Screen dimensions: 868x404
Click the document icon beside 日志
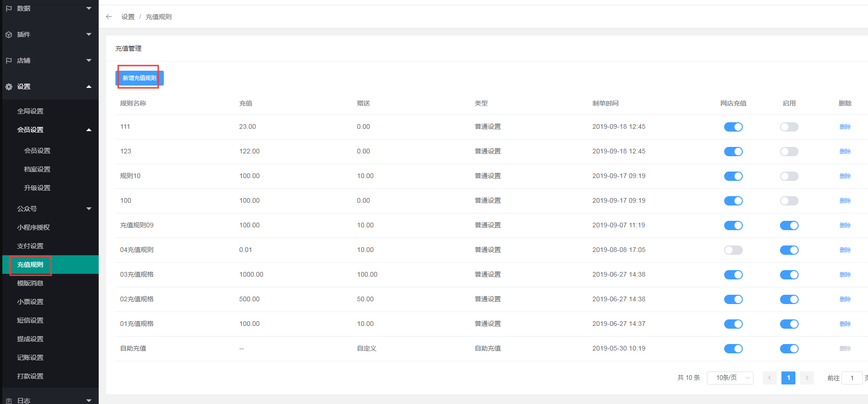point(9,400)
